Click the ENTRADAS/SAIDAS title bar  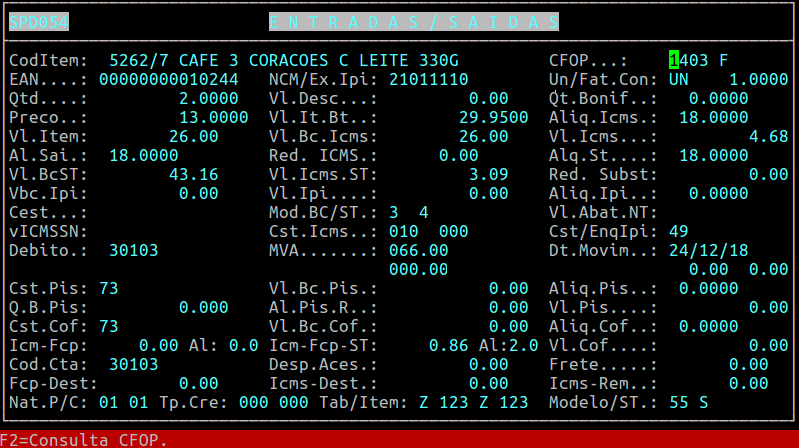tap(414, 22)
